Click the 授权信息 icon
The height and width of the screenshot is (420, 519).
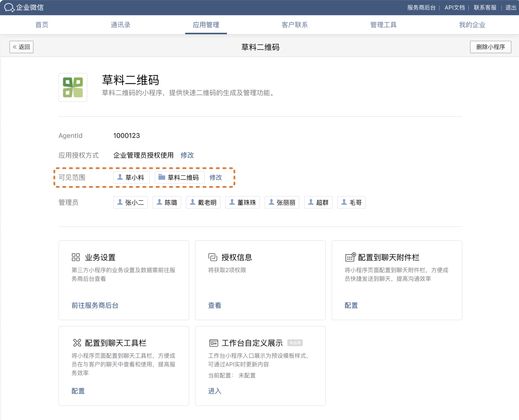pyautogui.click(x=213, y=257)
